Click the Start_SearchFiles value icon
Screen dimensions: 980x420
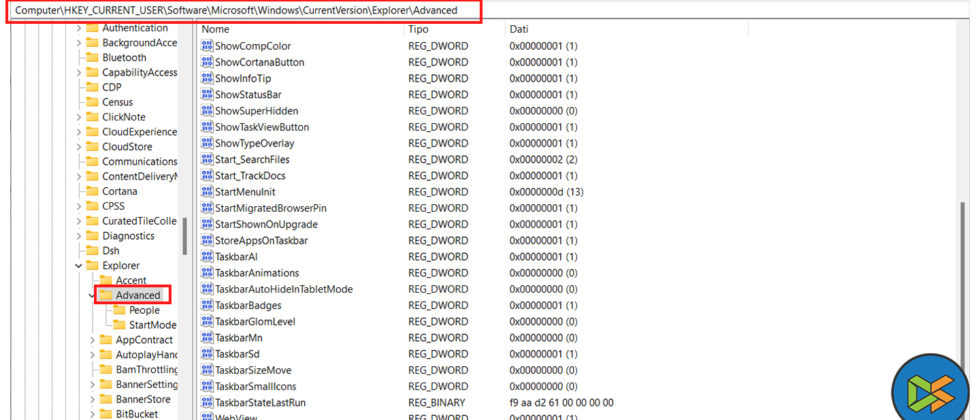coord(207,159)
